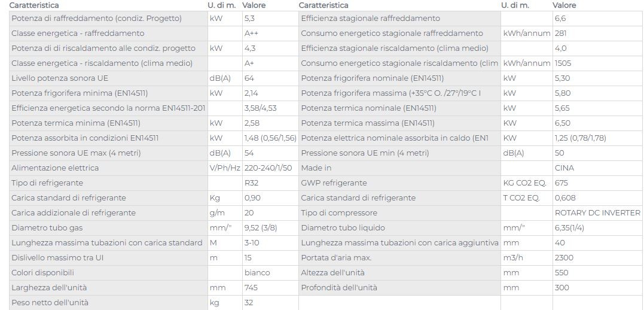
Task: Select the "Peso netto dell'unità" label
Action: [50, 303]
